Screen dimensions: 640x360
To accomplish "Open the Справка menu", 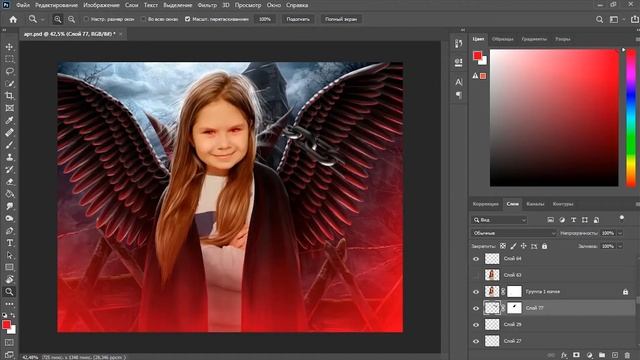I will pos(297,5).
